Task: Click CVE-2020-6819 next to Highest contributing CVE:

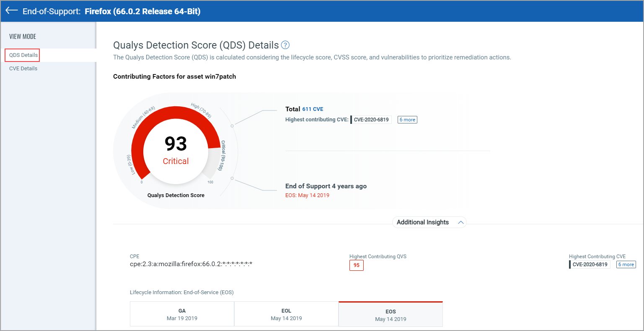Action: [x=371, y=120]
